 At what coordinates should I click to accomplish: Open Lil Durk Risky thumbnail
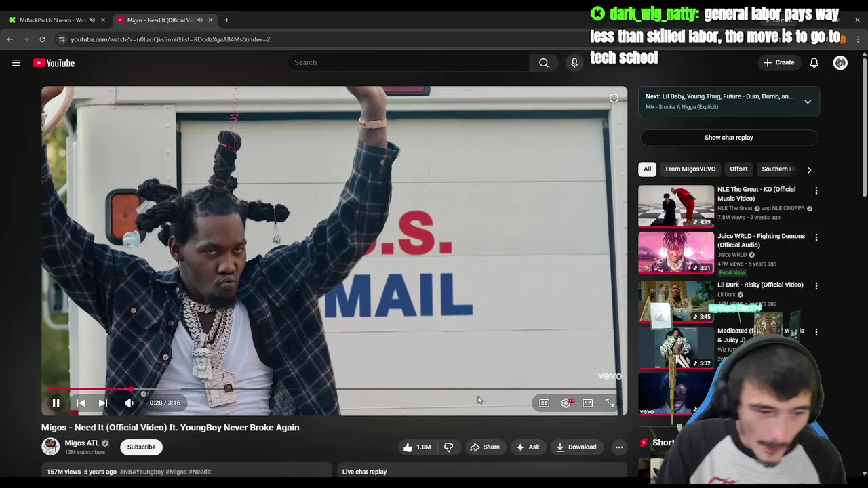(x=676, y=301)
